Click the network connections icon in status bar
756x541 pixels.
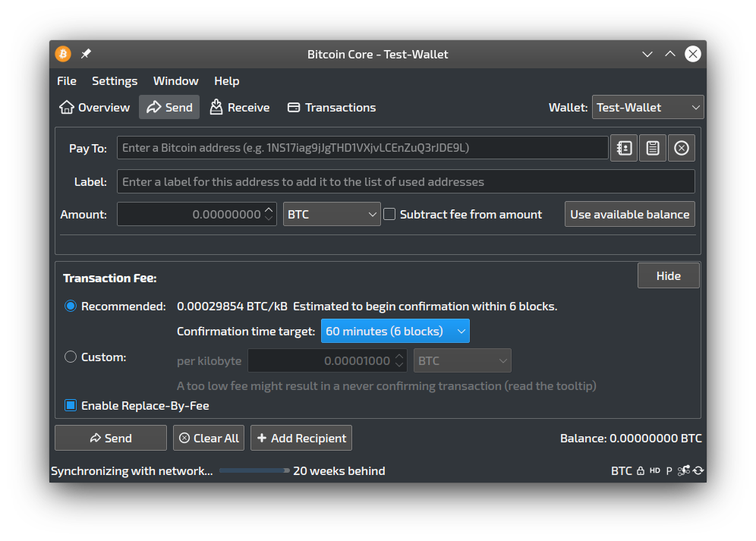coord(684,470)
